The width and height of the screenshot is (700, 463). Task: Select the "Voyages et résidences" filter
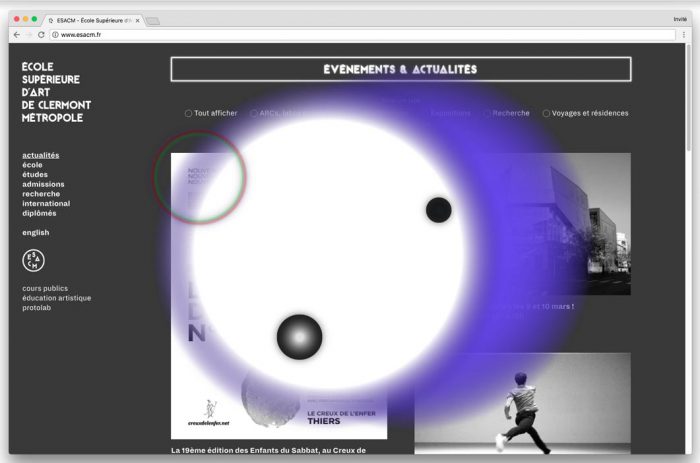coord(546,113)
